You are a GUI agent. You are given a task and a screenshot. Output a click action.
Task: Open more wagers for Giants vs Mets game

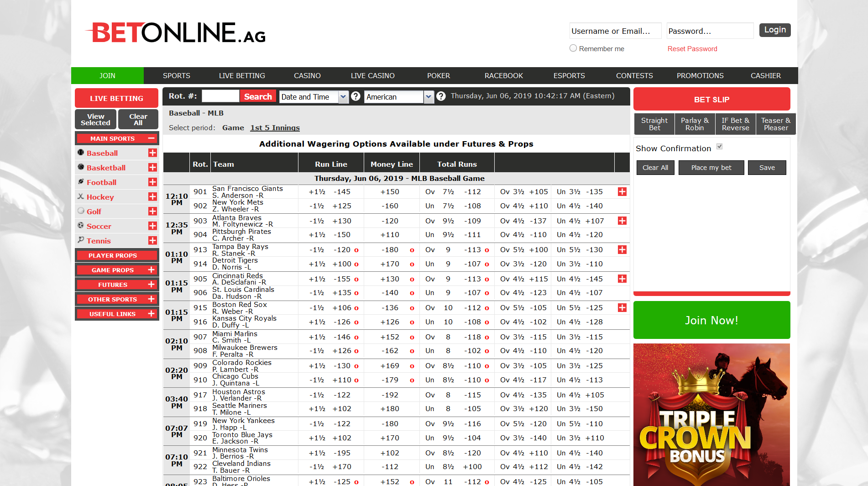click(622, 192)
